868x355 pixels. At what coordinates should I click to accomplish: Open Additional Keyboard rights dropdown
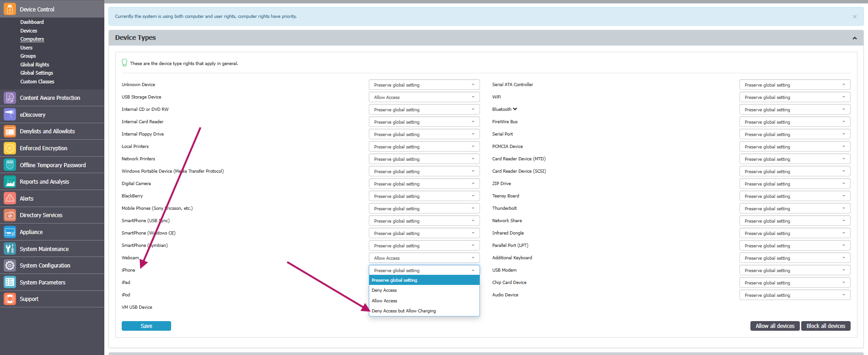[795, 258]
